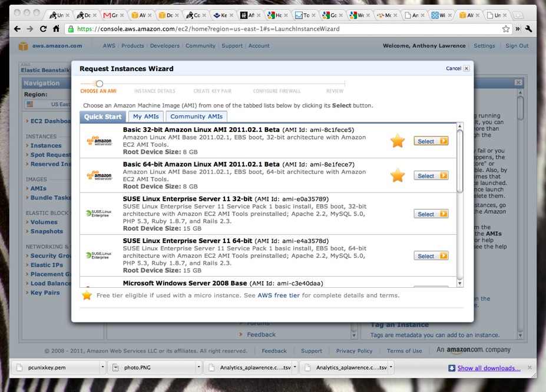Viewport: 546px width, 392px height.
Task: Click the US flag region icon
Action: pos(29,104)
